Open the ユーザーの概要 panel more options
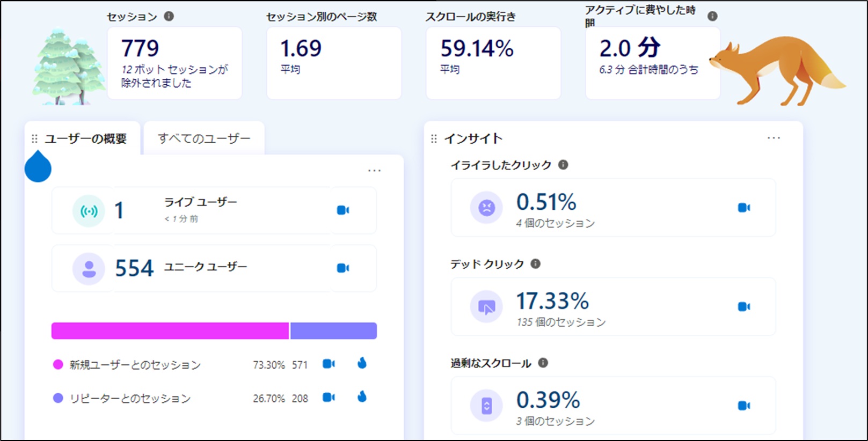Screen dimensions: 868x441 374,171
